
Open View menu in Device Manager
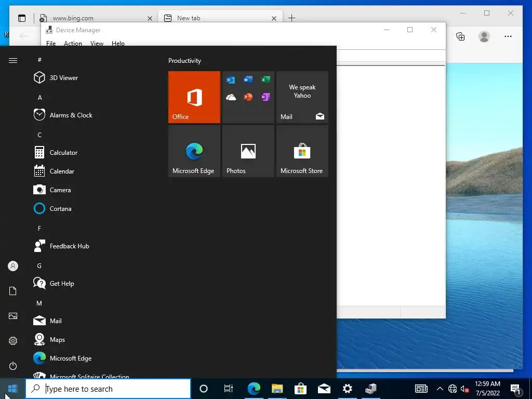97,43
